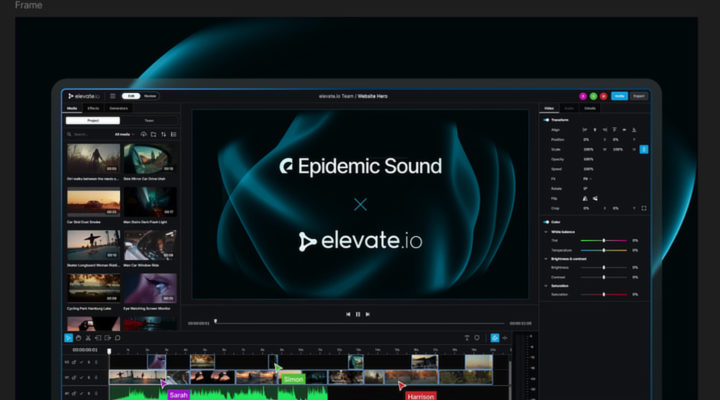Switch the media panel to list view
Viewport: 720px width, 400px height.
(x=174, y=135)
